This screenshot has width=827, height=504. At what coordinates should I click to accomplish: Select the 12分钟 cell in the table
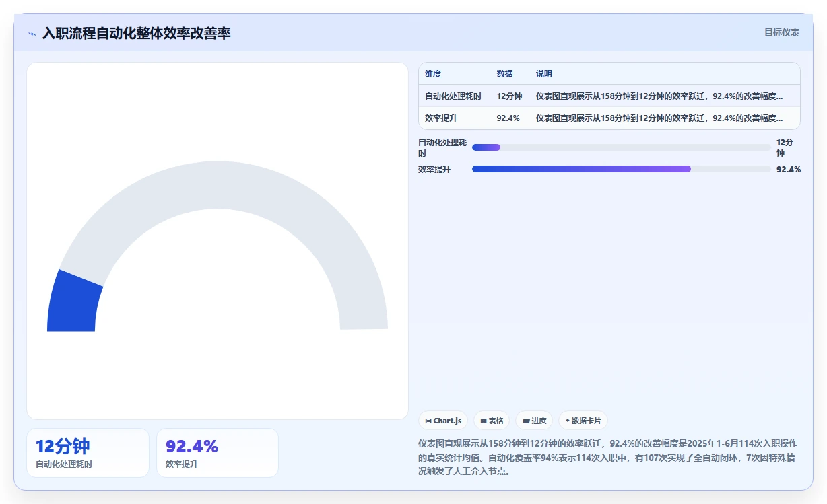coord(509,96)
